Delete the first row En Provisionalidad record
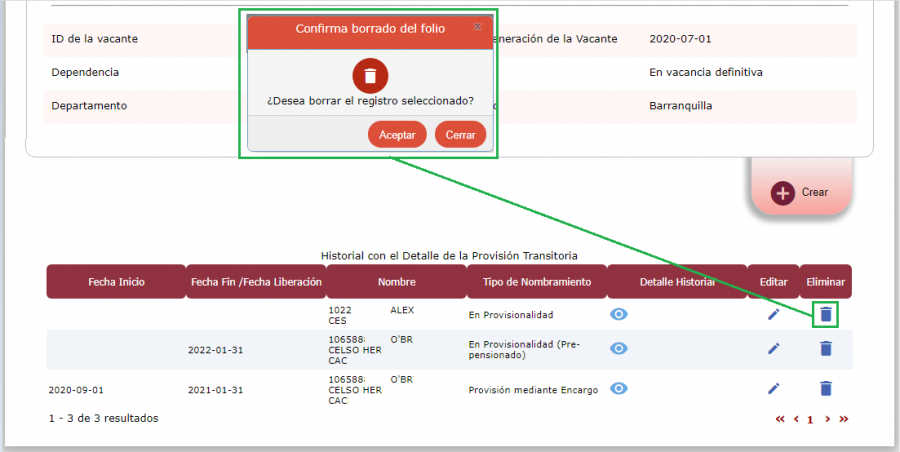Image resolution: width=900 pixels, height=452 pixels. click(x=825, y=314)
